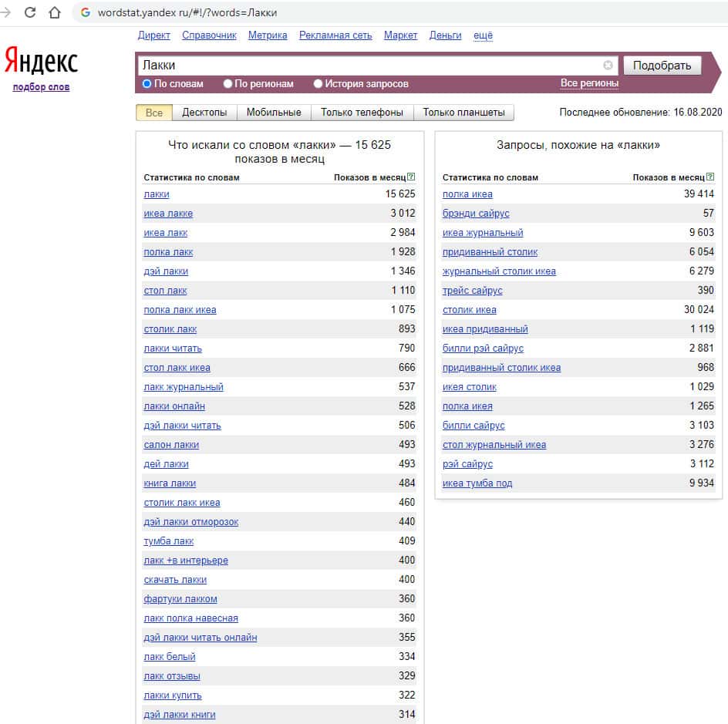Viewport: 728px width, 724px height.
Task: Click the browser home icon
Action: [55, 12]
